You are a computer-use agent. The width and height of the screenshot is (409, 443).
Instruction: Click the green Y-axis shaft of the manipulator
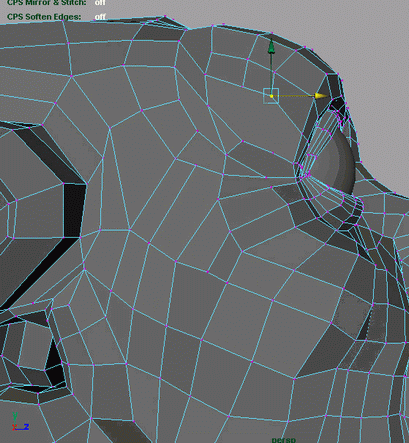[x=271, y=72]
